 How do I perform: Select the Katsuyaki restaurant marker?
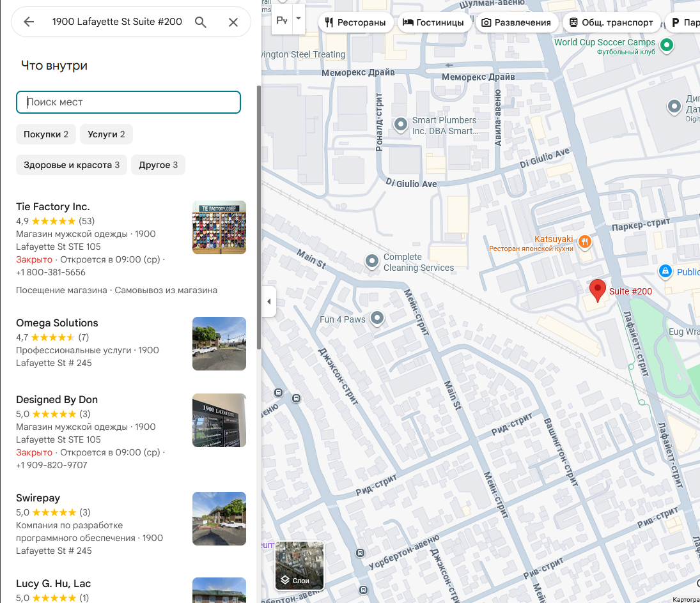(584, 242)
